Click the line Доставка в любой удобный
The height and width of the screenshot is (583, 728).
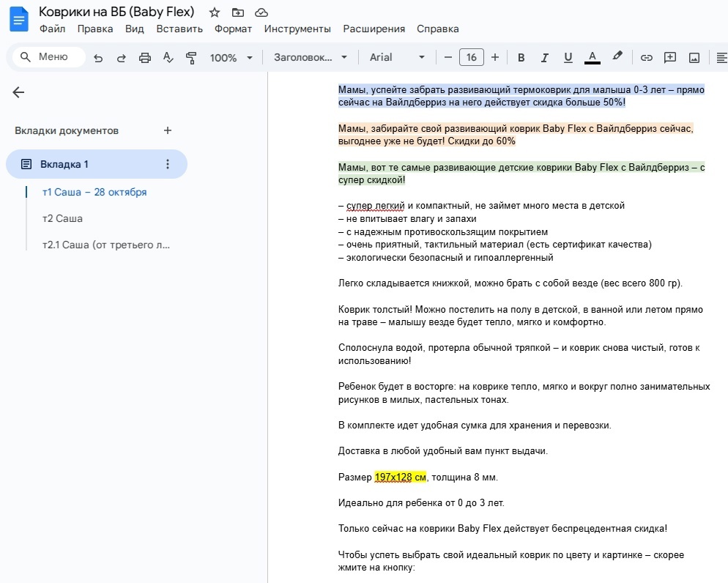coord(443,450)
